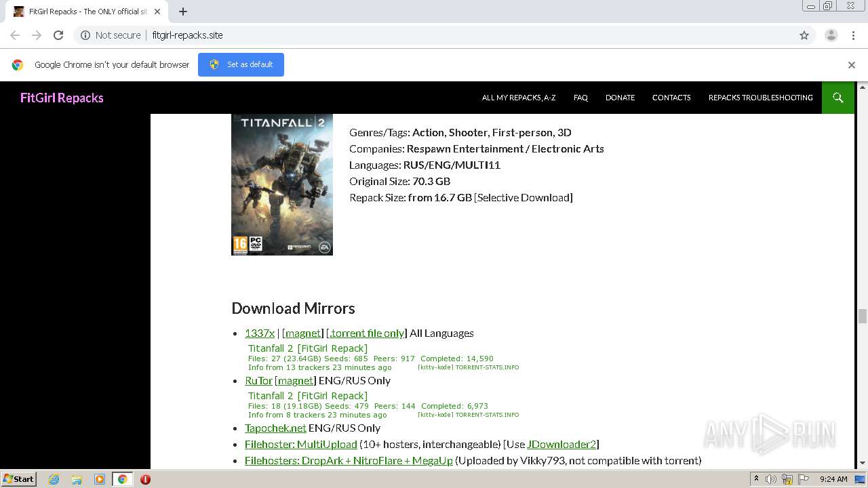This screenshot has width=868, height=488.
Task: Click the Show desktop tray icon
Action: pyautogui.click(x=859, y=479)
